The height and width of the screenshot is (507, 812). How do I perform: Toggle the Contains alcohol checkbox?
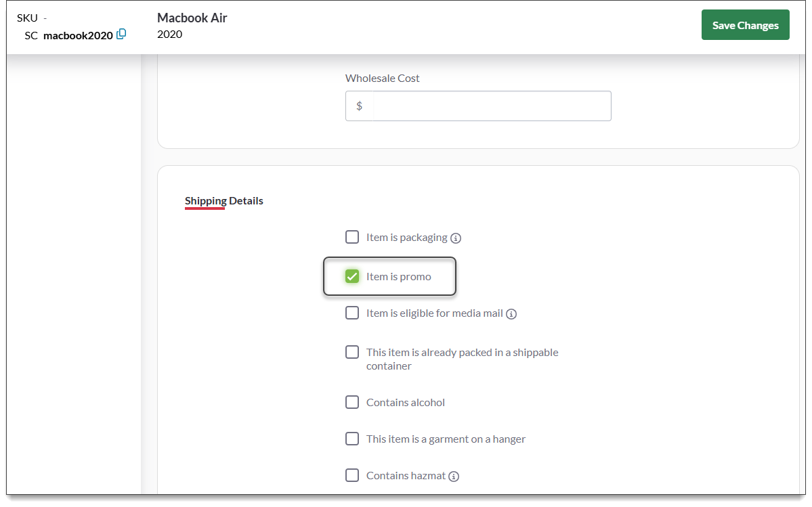coord(352,402)
